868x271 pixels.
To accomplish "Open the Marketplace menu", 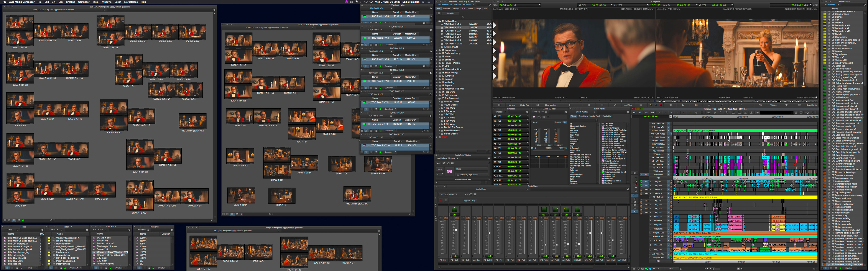I will (131, 2).
